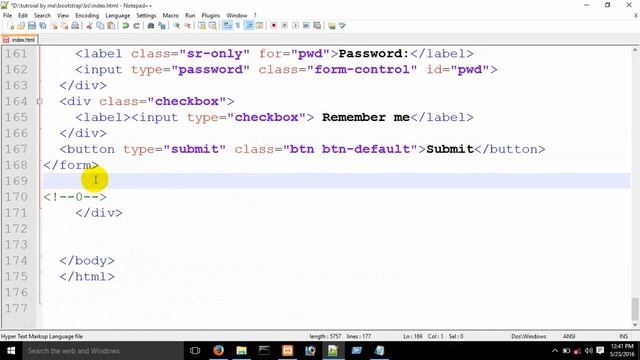Open Firefox from the taskbar
The image size is (640, 360).
pyautogui.click(x=218, y=351)
